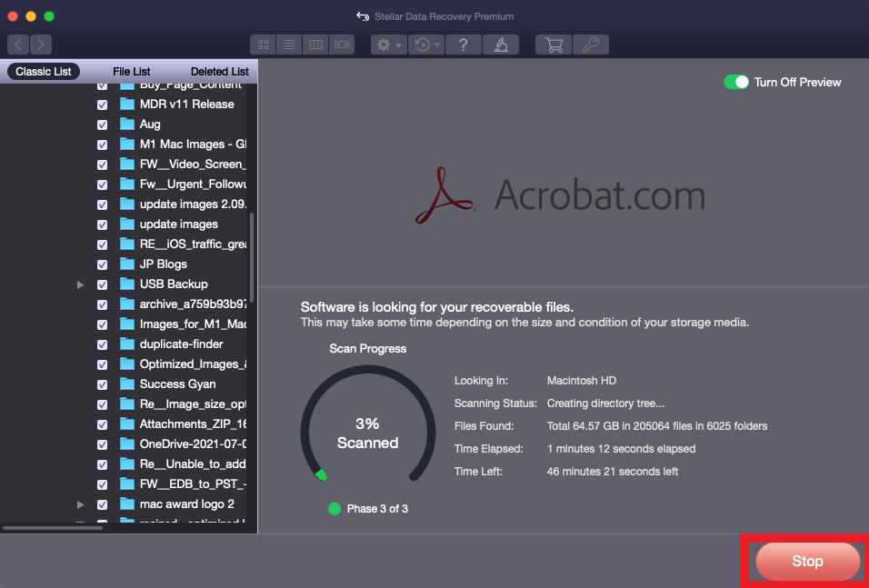Uncheck the USB Backup folder checkbox
This screenshot has height=588, width=869.
pyautogui.click(x=102, y=284)
